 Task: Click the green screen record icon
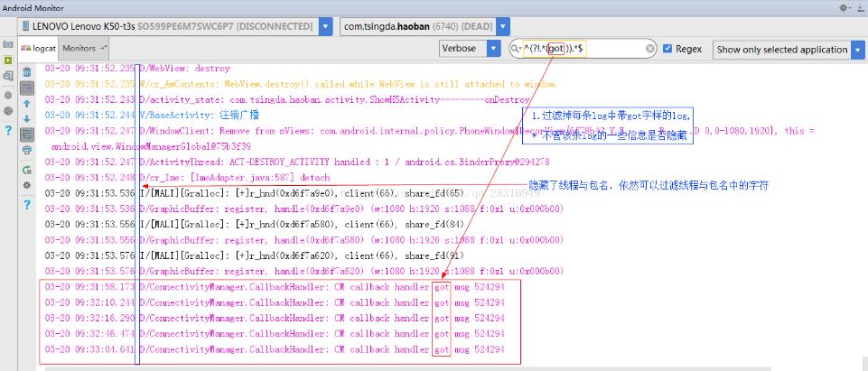pos(8,60)
